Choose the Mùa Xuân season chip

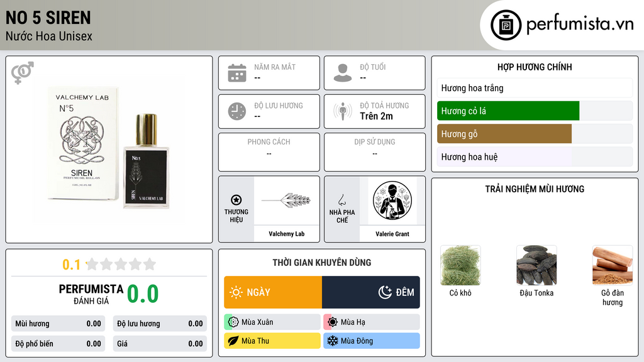pos(272,322)
